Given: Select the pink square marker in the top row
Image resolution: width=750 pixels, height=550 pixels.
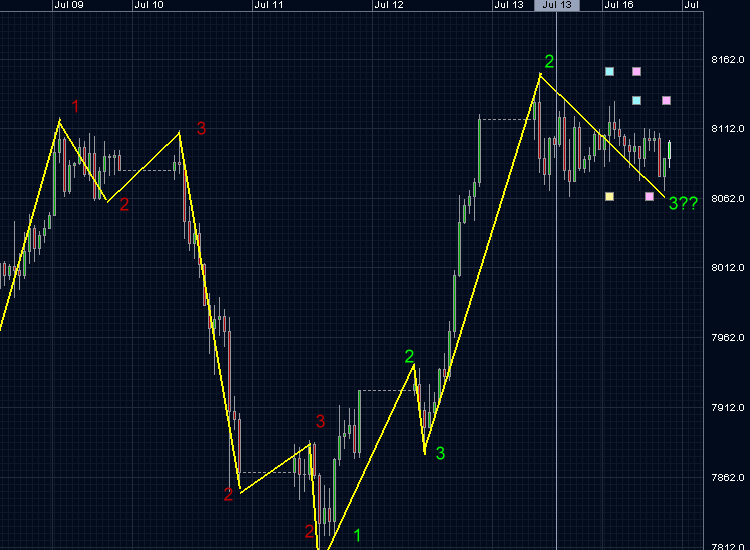Looking at the screenshot, I should 636,72.
